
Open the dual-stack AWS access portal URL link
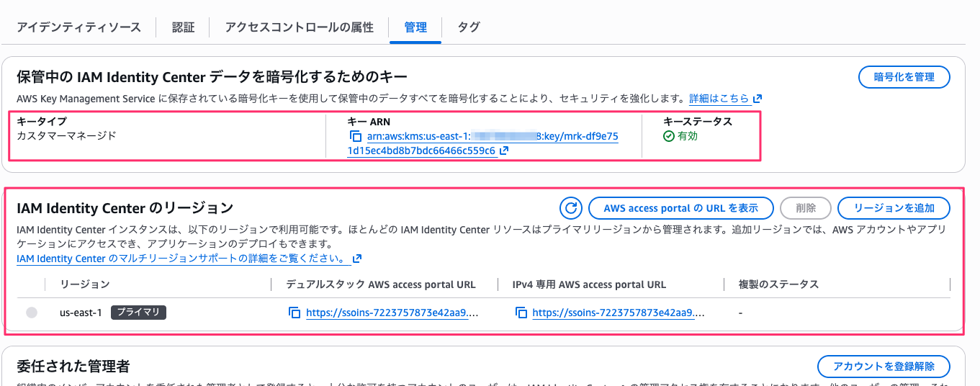(x=392, y=313)
